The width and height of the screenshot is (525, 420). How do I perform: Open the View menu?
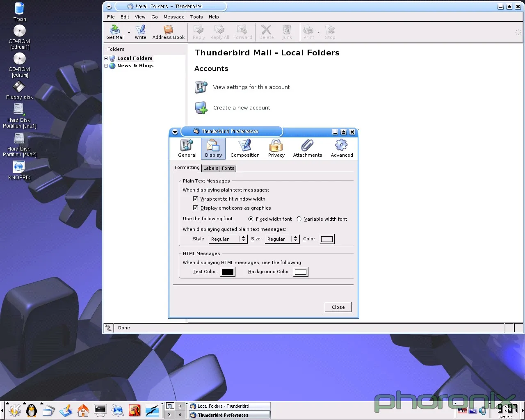pyautogui.click(x=140, y=17)
